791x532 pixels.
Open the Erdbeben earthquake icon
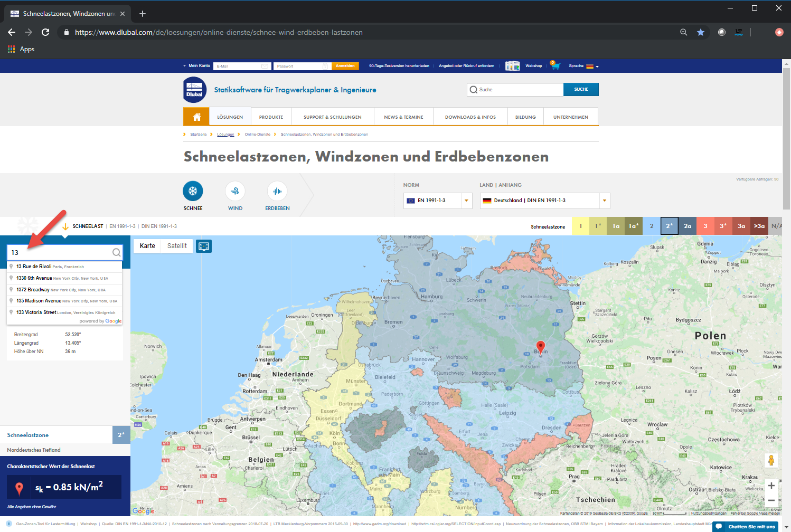click(x=277, y=191)
